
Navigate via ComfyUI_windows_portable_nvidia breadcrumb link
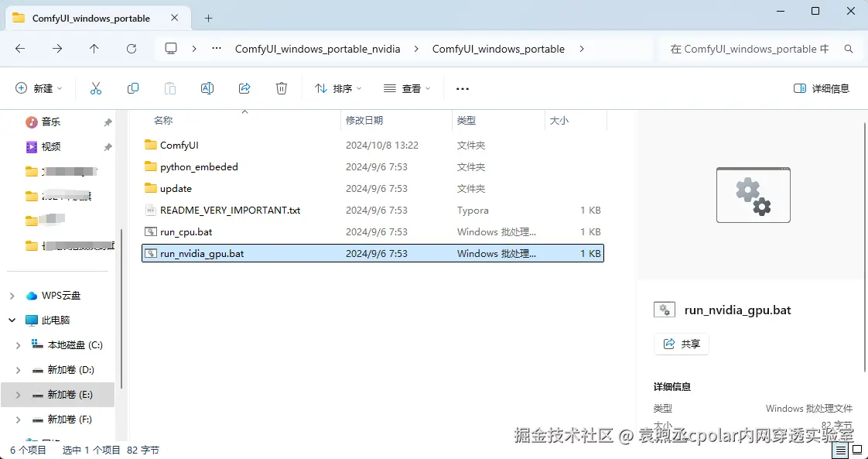tap(317, 48)
